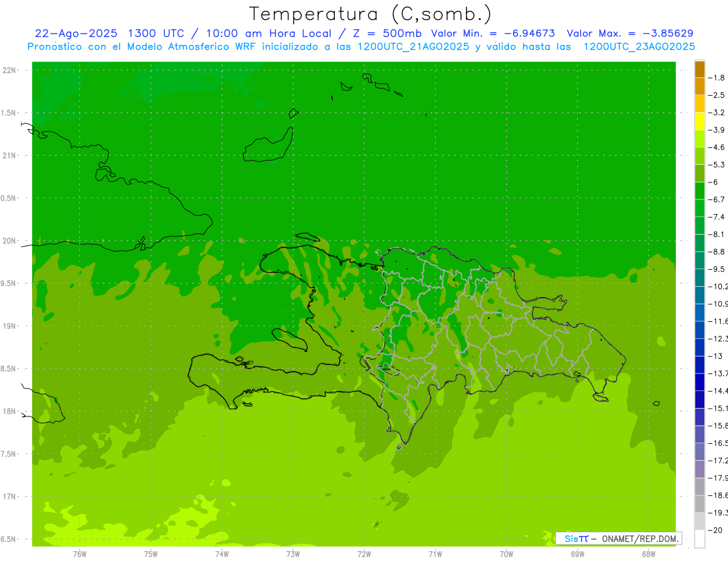
Task: Click the '71W' longitude label
Action: coord(435,554)
